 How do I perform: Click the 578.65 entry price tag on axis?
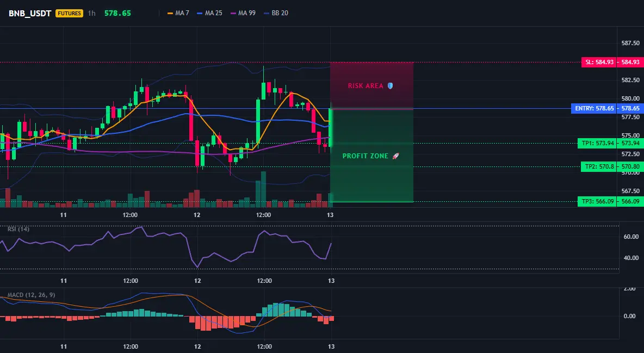630,108
